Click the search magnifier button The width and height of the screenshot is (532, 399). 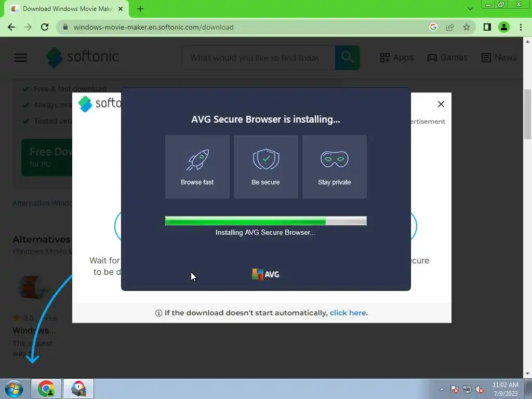click(347, 58)
